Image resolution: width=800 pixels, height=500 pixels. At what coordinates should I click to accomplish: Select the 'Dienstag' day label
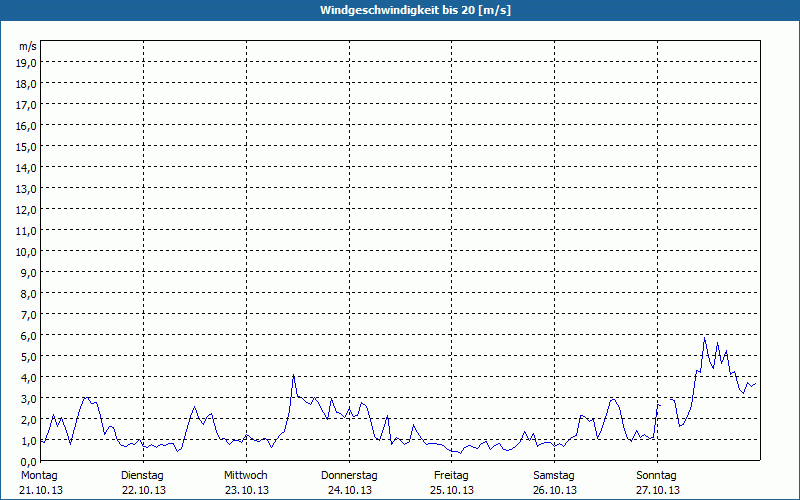tap(142, 476)
